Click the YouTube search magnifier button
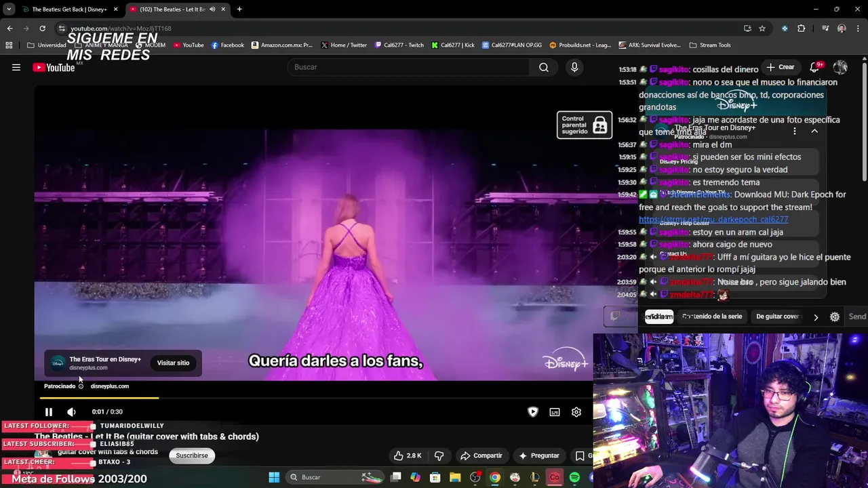This screenshot has width=868, height=488. click(544, 67)
